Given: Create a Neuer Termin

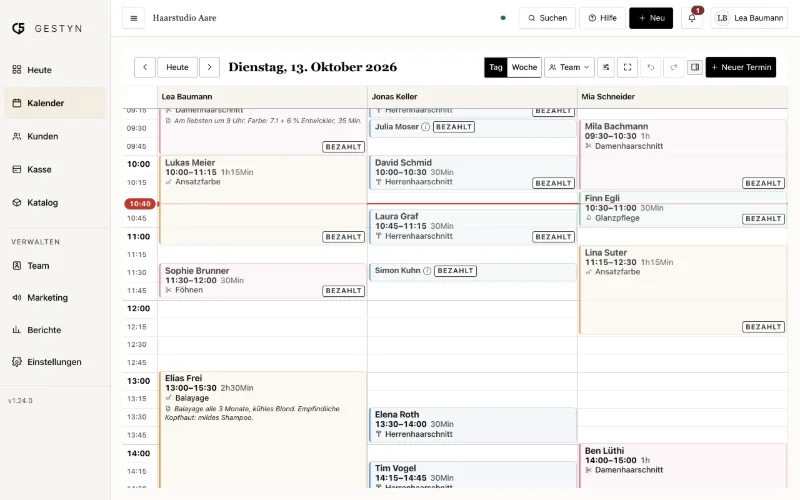Looking at the screenshot, I should coord(741,67).
